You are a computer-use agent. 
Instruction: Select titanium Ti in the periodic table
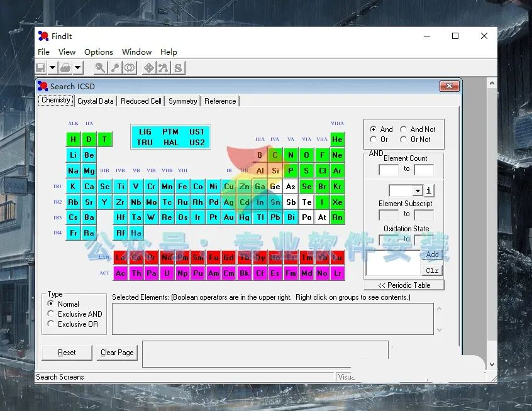tap(121, 187)
